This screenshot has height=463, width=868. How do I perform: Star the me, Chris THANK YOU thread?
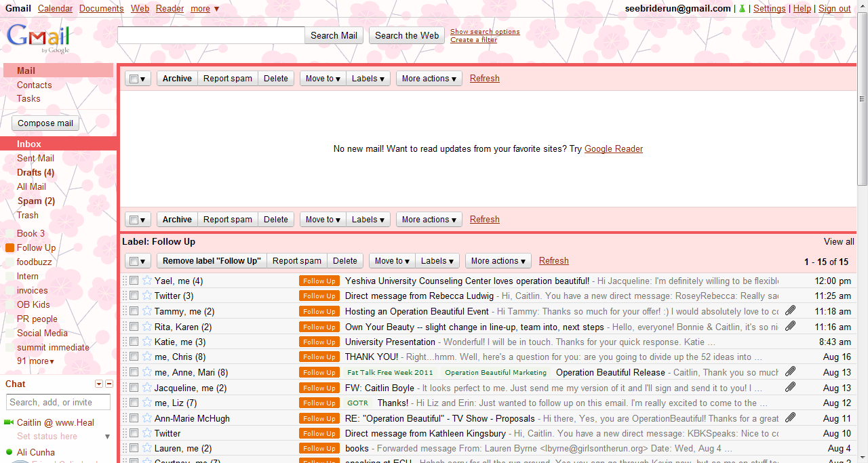click(x=147, y=357)
